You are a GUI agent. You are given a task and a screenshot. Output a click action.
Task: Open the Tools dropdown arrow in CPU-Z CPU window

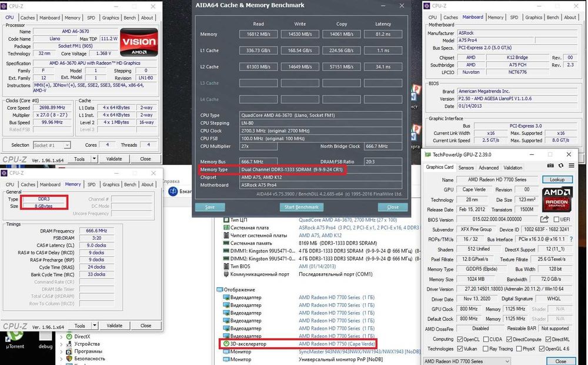[95, 159]
